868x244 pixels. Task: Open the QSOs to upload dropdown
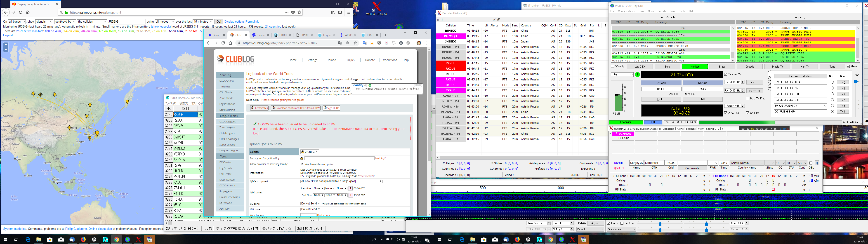tap(341, 181)
